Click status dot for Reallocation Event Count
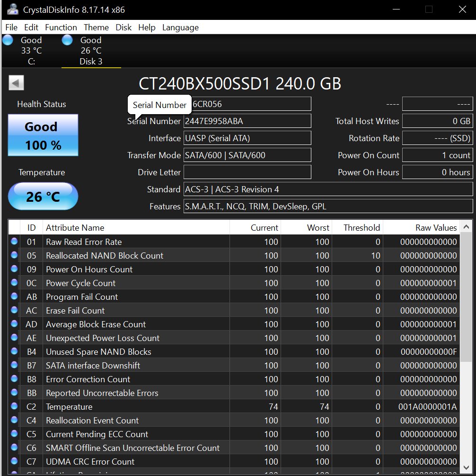The image size is (476, 476). 14,420
